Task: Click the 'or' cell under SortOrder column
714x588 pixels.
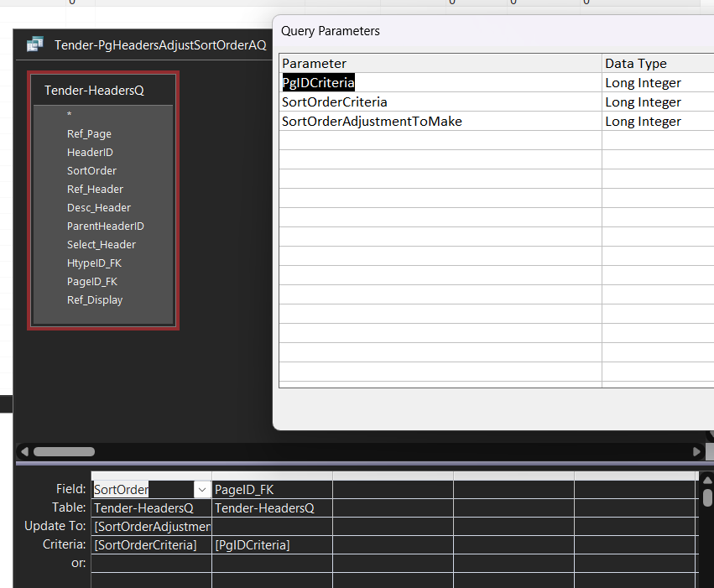Action: [x=151, y=563]
